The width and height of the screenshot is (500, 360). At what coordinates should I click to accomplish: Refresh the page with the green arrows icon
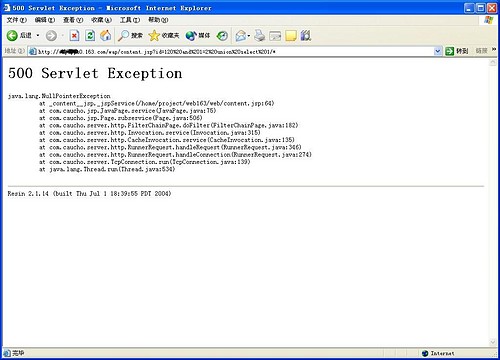pos(90,35)
